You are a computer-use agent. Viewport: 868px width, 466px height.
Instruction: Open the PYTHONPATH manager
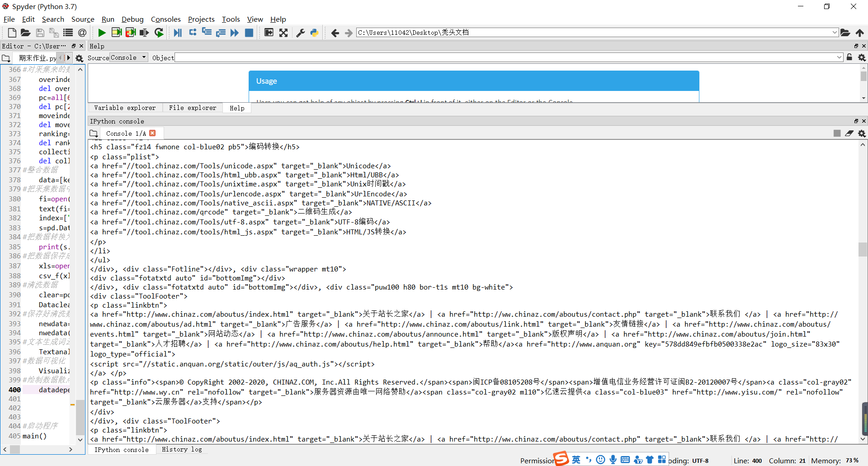pyautogui.click(x=315, y=33)
